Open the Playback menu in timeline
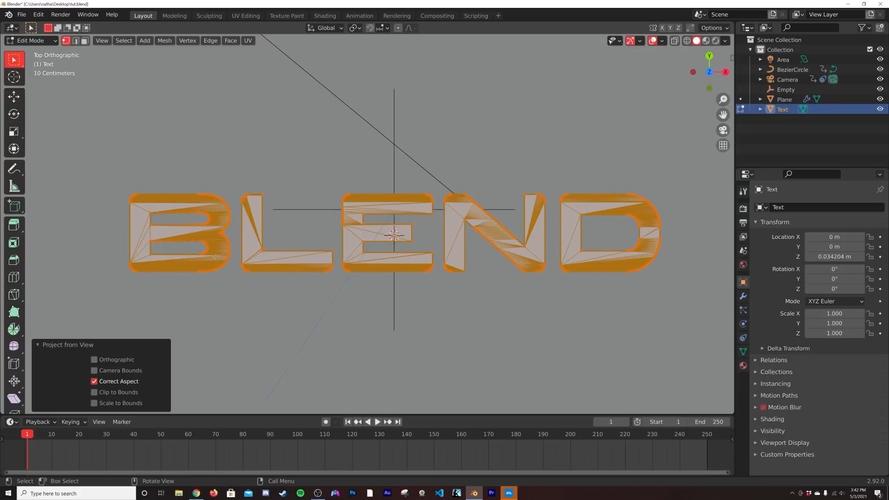This screenshot has height=500, width=889. (40, 422)
